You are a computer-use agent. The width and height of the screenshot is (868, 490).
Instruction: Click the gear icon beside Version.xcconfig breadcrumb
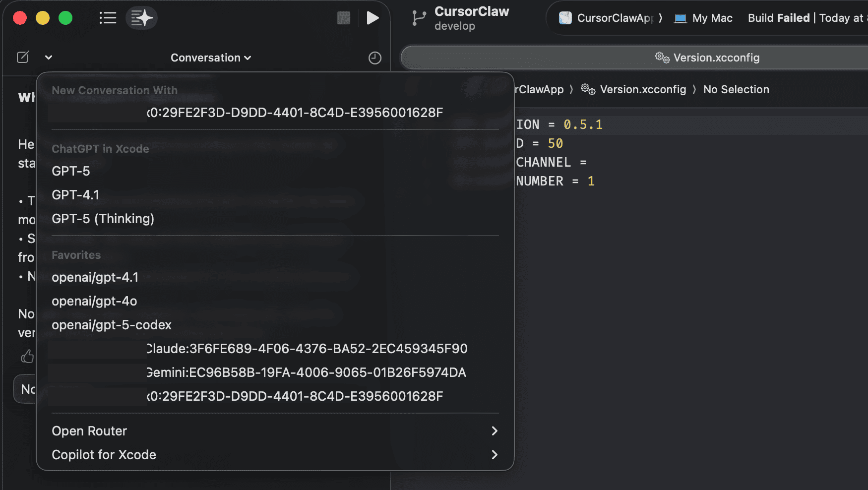[588, 90]
